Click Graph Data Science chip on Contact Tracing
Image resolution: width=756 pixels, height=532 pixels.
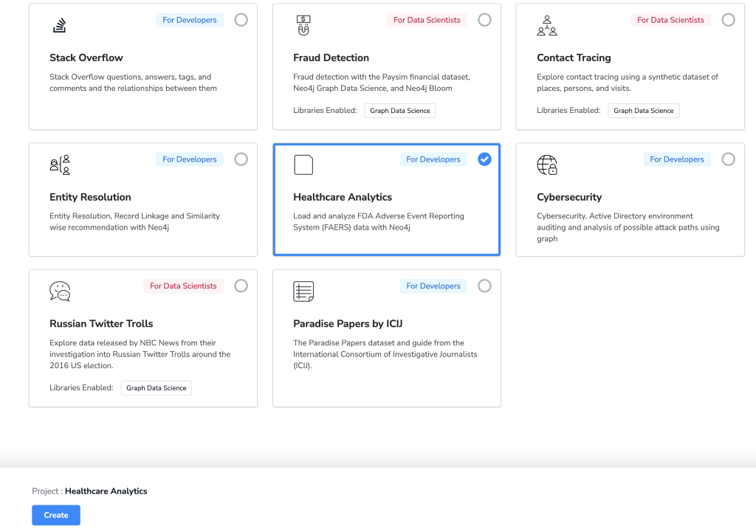(644, 111)
